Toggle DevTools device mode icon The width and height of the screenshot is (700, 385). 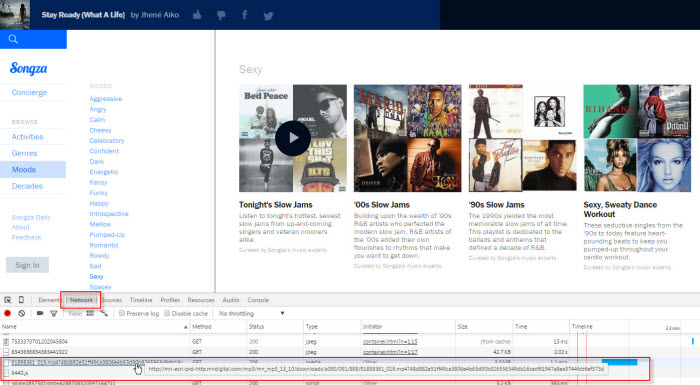pyautogui.click(x=21, y=300)
